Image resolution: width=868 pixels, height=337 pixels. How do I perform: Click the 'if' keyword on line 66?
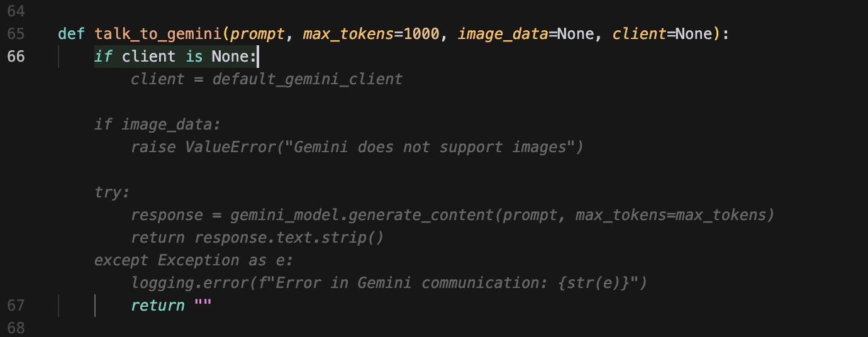[x=103, y=57]
